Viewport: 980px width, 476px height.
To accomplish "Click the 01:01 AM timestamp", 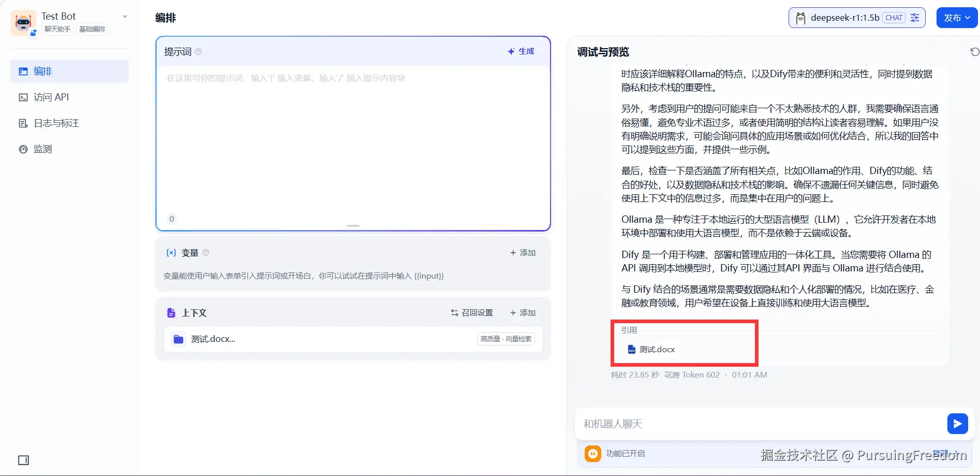I will 749,375.
